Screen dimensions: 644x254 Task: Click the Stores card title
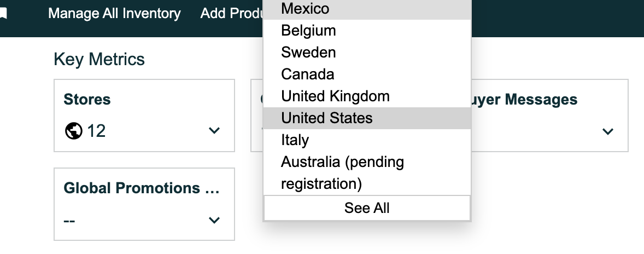[87, 100]
